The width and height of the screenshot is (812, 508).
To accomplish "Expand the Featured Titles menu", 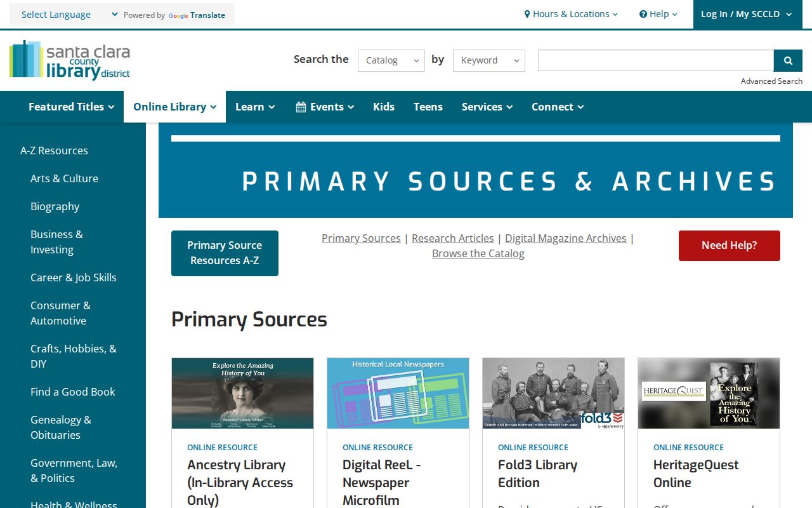I will click(x=71, y=107).
